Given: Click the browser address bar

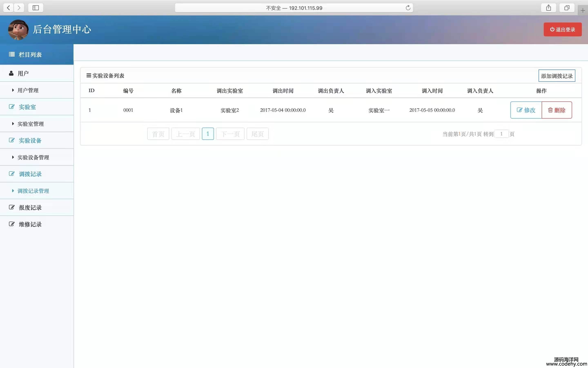Looking at the screenshot, I should coord(294,8).
